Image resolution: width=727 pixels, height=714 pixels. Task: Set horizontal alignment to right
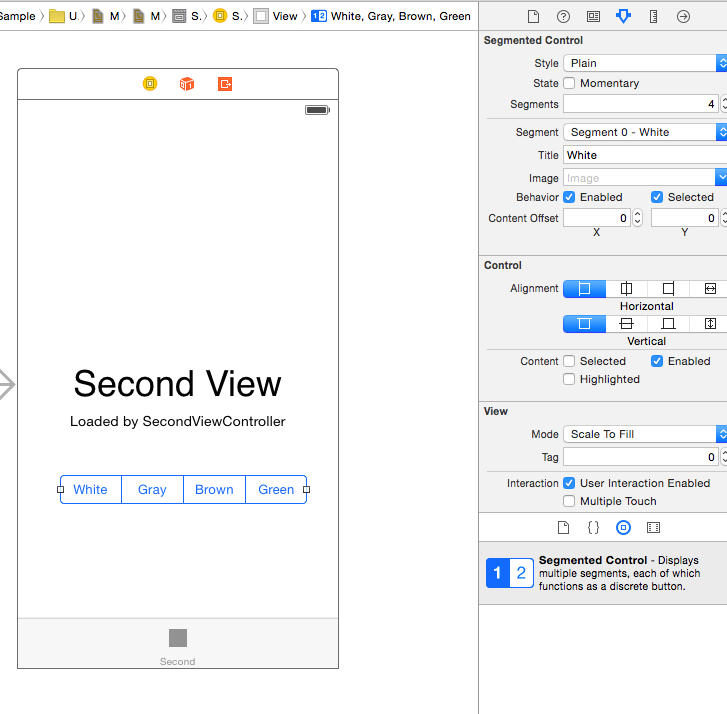click(668, 289)
